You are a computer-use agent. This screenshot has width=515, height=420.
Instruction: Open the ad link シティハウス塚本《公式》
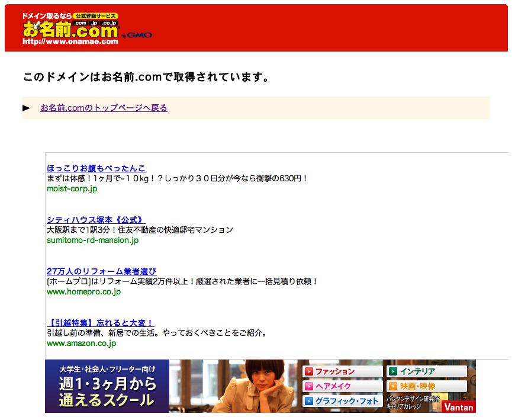tap(96, 220)
